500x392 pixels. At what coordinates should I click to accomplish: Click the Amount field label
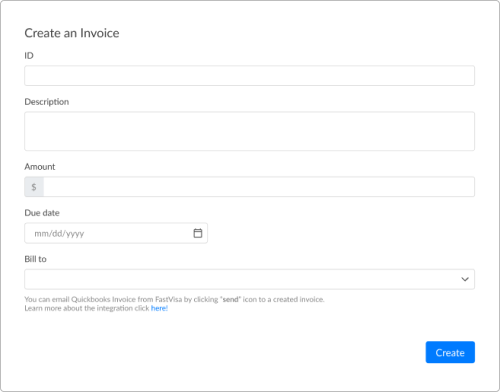[40, 166]
